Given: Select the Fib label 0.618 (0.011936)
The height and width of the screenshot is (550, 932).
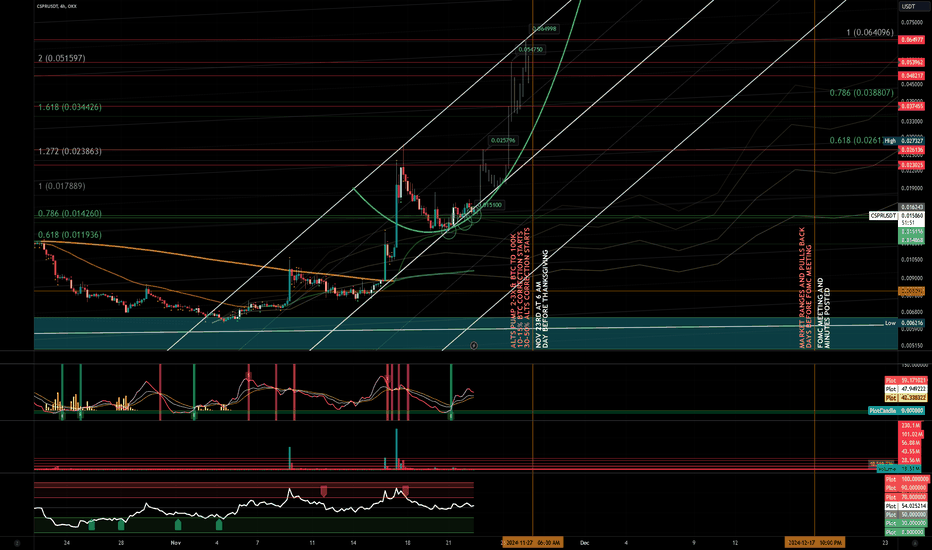Looking at the screenshot, I should pos(70,235).
